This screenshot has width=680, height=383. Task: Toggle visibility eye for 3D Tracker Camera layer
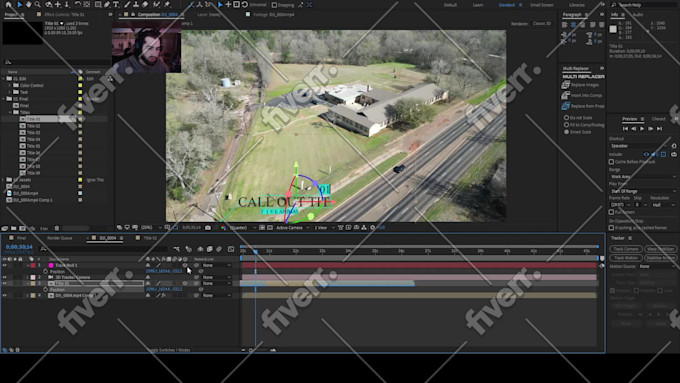[x=5, y=277]
